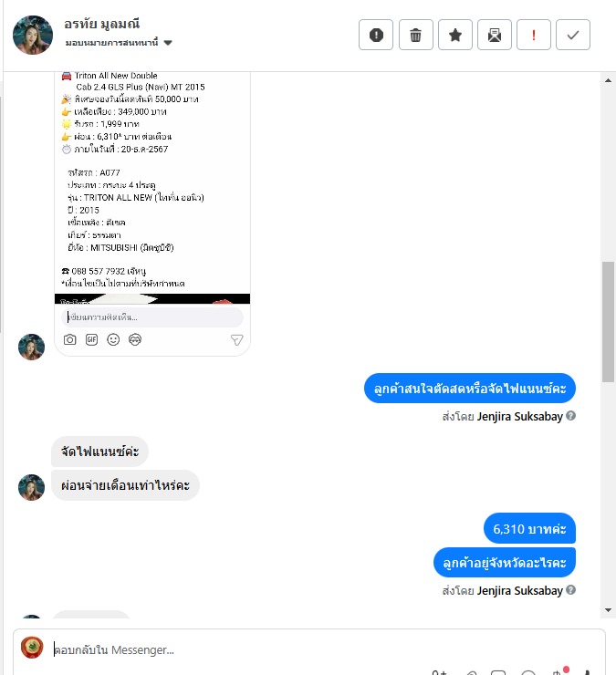Screen dimensions: 616x675
Task: Click help icon beside first Jenjira Suksabay
Action: pos(570,416)
